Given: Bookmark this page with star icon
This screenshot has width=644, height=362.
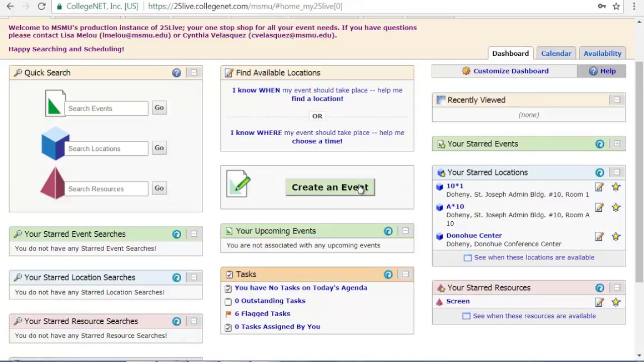Looking at the screenshot, I should (616, 6).
